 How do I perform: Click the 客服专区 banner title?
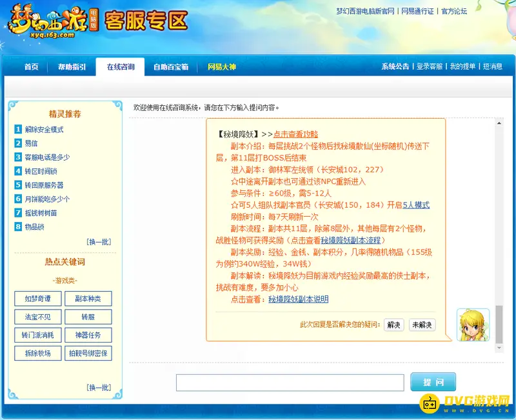click(146, 21)
